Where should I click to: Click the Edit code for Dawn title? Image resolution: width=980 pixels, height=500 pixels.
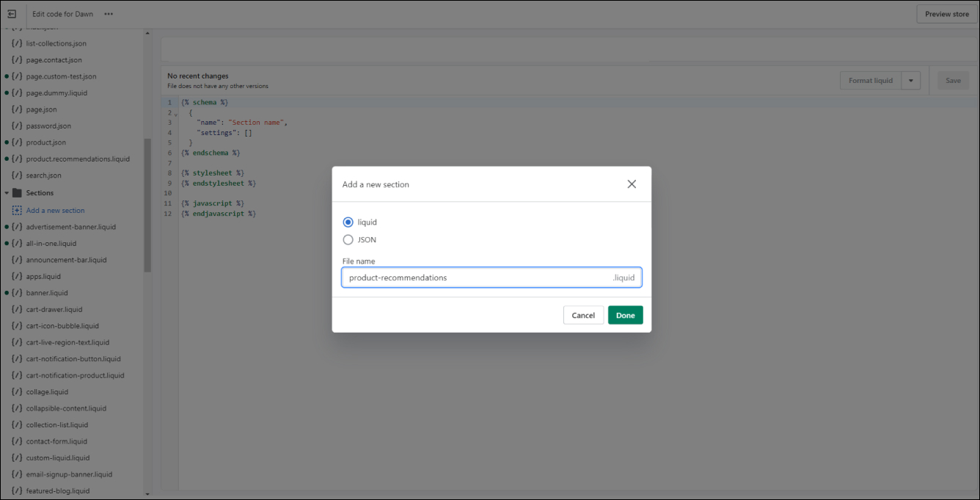63,14
